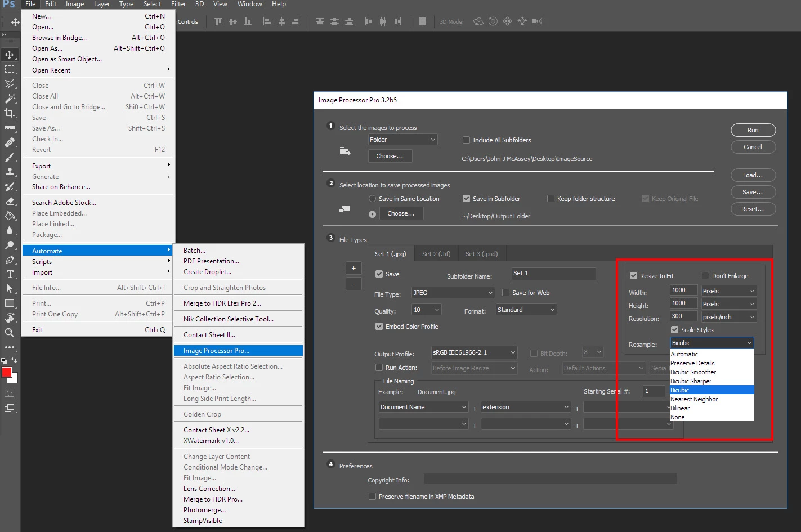Select the Blur tool
The height and width of the screenshot is (532, 801).
point(10,230)
